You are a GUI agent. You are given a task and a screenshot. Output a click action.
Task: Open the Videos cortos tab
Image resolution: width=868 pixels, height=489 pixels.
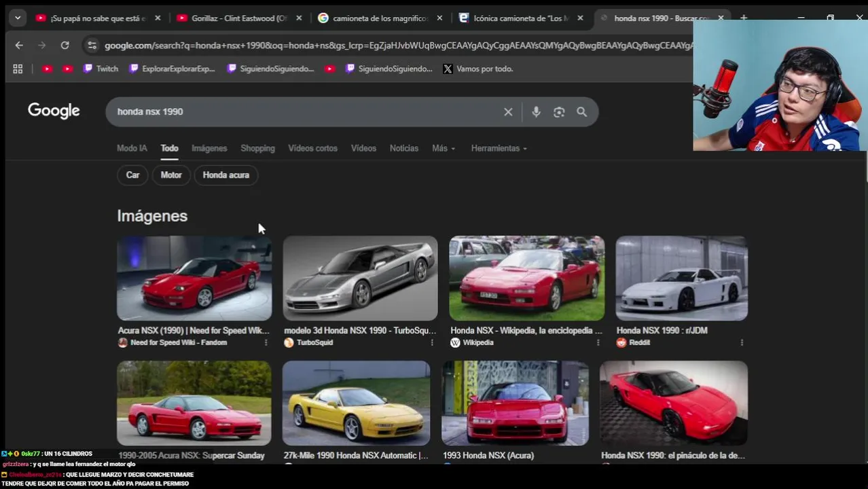(x=312, y=148)
